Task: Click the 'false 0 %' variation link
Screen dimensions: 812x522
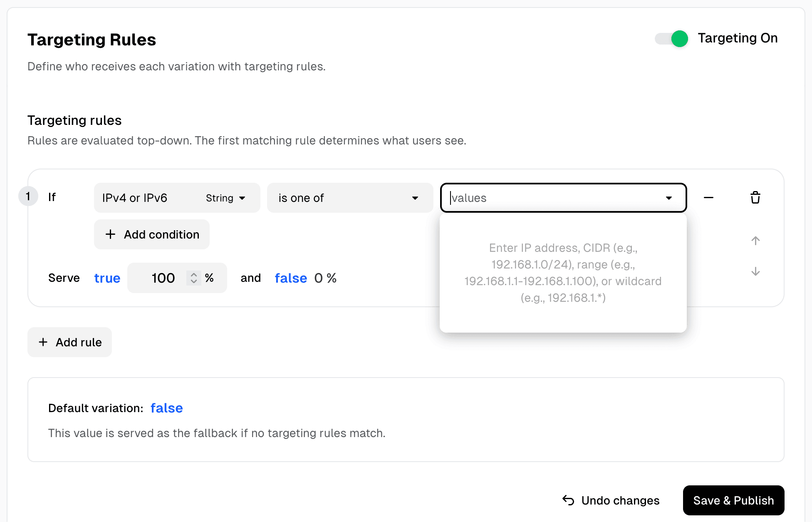Action: [x=291, y=278]
